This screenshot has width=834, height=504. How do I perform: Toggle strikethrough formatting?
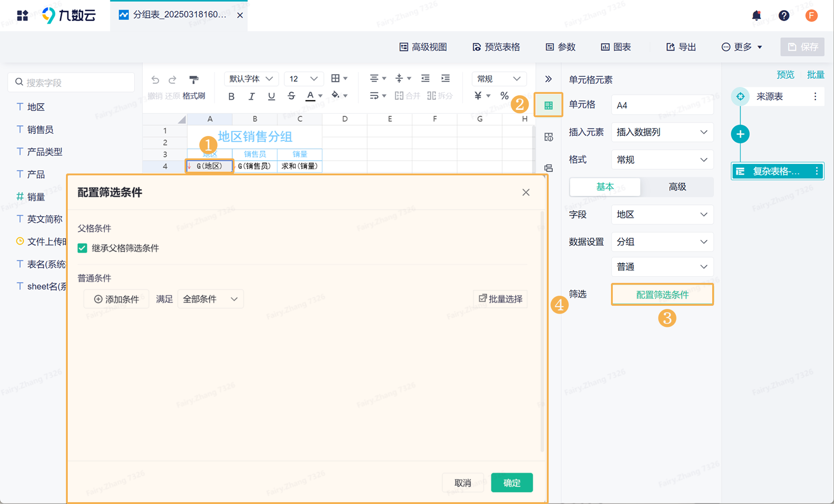click(291, 96)
